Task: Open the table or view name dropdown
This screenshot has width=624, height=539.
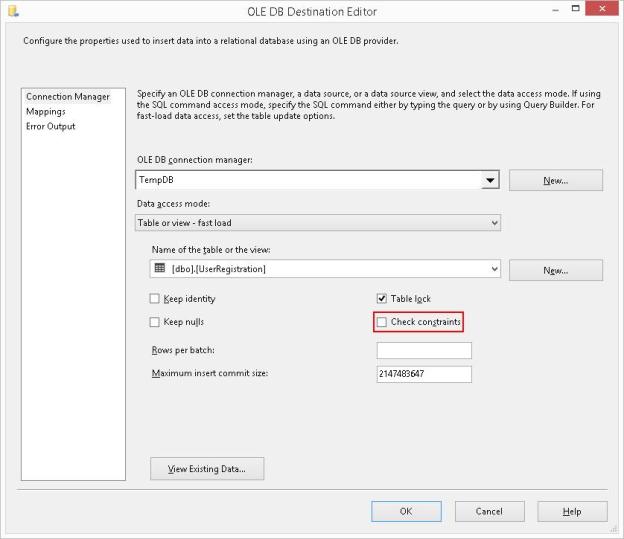Action: tap(494, 269)
